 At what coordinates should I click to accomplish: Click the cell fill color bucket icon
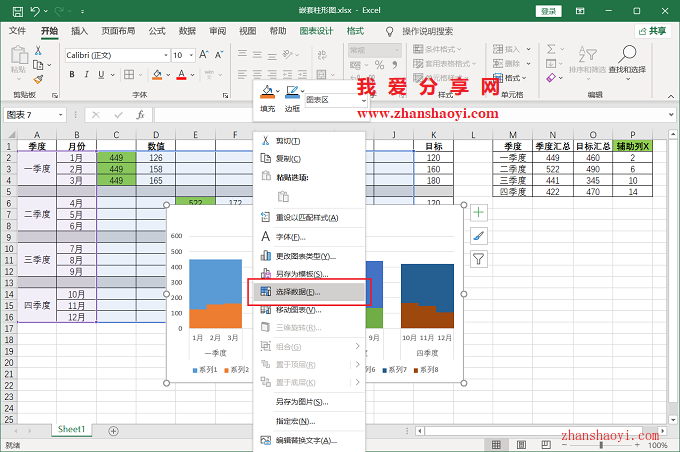pos(157,75)
